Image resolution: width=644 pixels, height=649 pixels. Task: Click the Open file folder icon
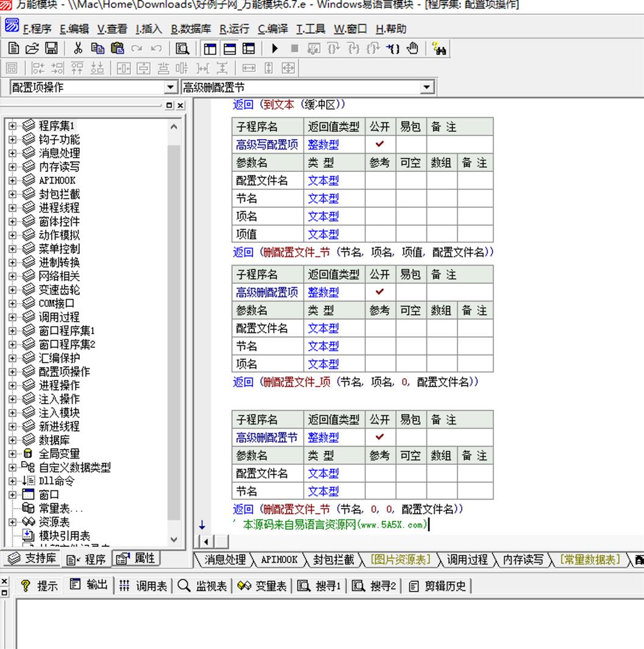(x=32, y=48)
